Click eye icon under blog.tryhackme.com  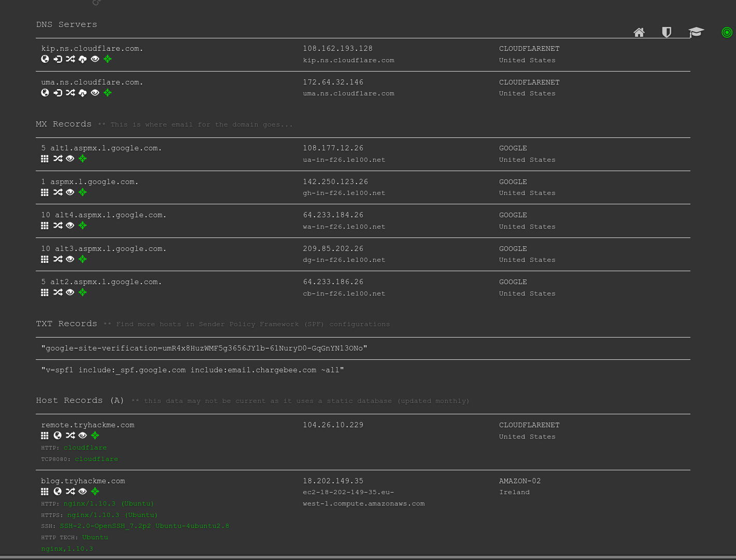tap(82, 492)
